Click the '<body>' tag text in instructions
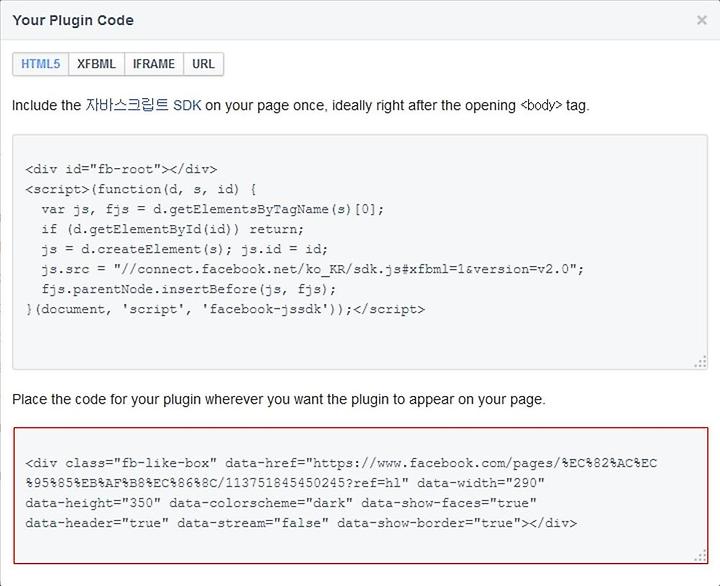The width and height of the screenshot is (720, 586). tap(541, 105)
